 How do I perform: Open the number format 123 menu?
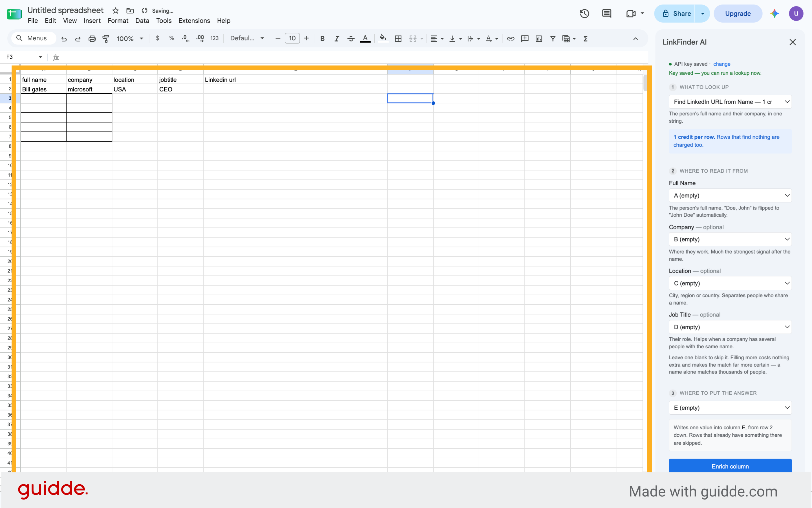pyautogui.click(x=214, y=38)
